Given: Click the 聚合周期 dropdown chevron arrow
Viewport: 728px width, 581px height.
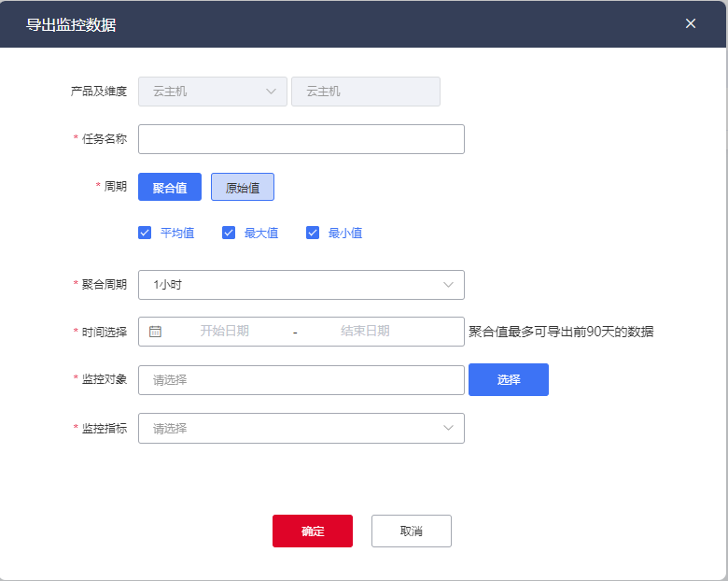Looking at the screenshot, I should (x=448, y=285).
